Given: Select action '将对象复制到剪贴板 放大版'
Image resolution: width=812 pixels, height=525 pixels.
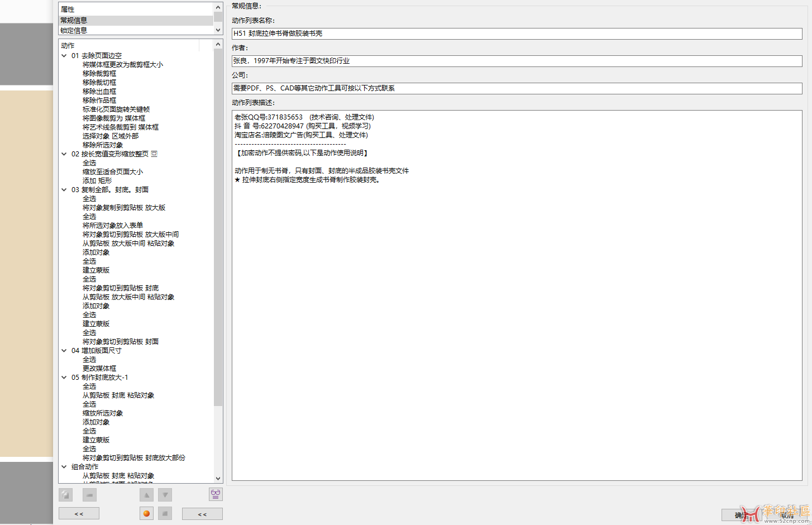Looking at the screenshot, I should (x=124, y=208).
